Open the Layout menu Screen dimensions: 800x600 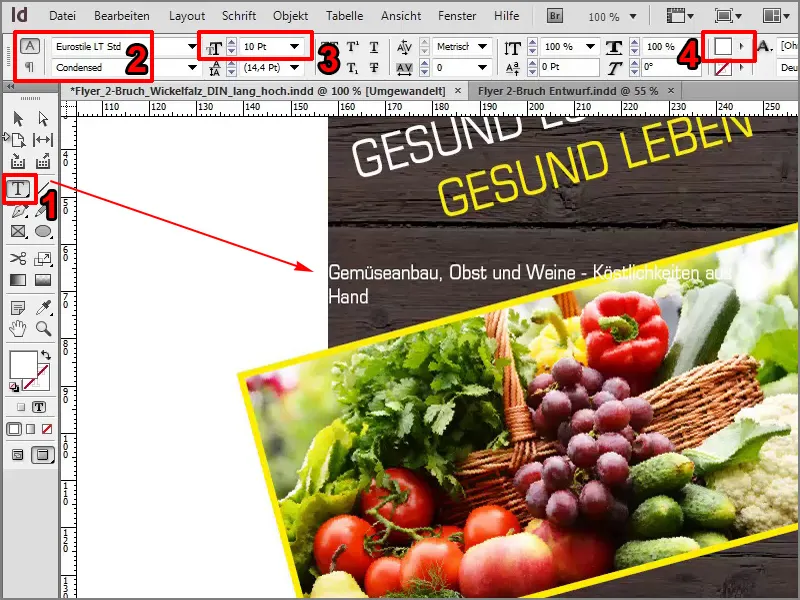point(187,16)
